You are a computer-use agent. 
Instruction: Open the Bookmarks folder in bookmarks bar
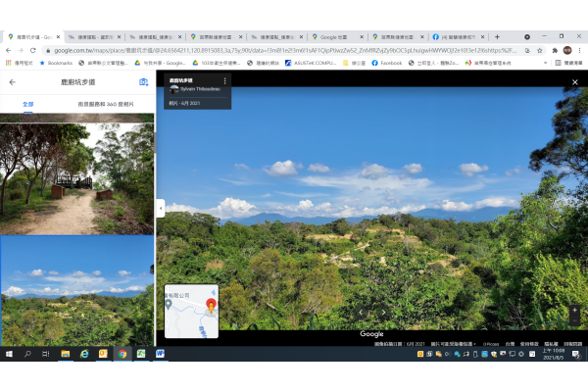(56, 63)
